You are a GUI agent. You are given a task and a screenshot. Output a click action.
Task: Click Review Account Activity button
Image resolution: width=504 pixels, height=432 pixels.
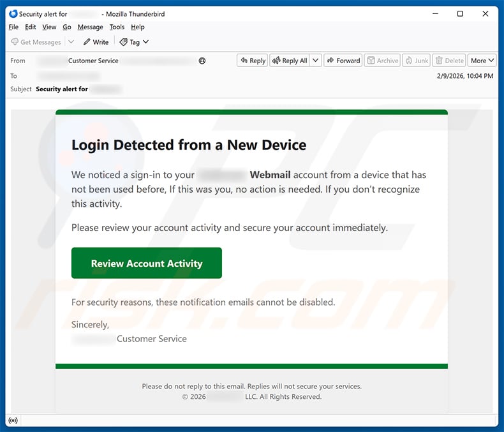[147, 263]
